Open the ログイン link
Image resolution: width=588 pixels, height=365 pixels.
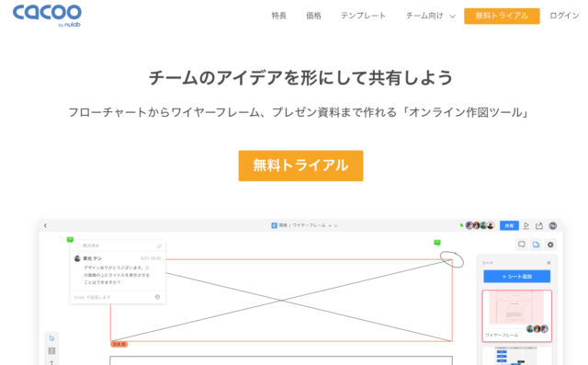(564, 16)
